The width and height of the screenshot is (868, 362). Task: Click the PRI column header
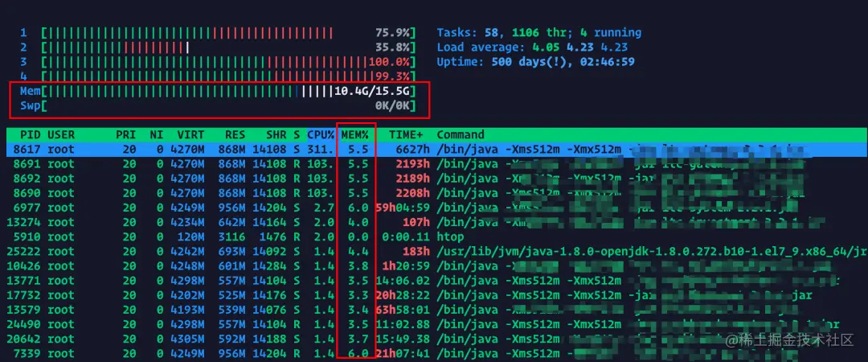(x=125, y=134)
